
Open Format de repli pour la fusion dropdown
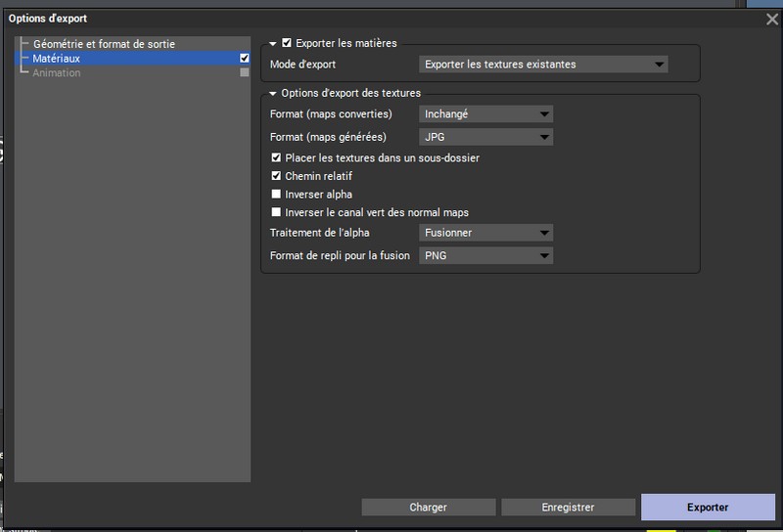pos(485,255)
